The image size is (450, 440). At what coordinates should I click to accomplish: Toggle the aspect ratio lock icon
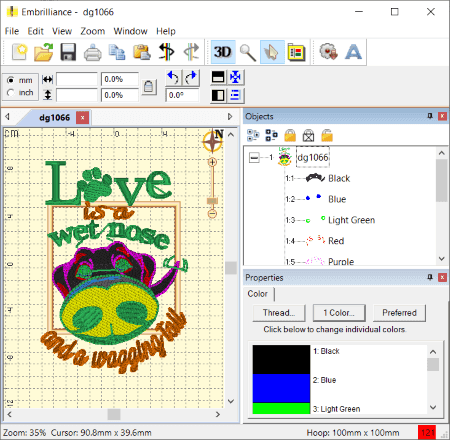149,87
